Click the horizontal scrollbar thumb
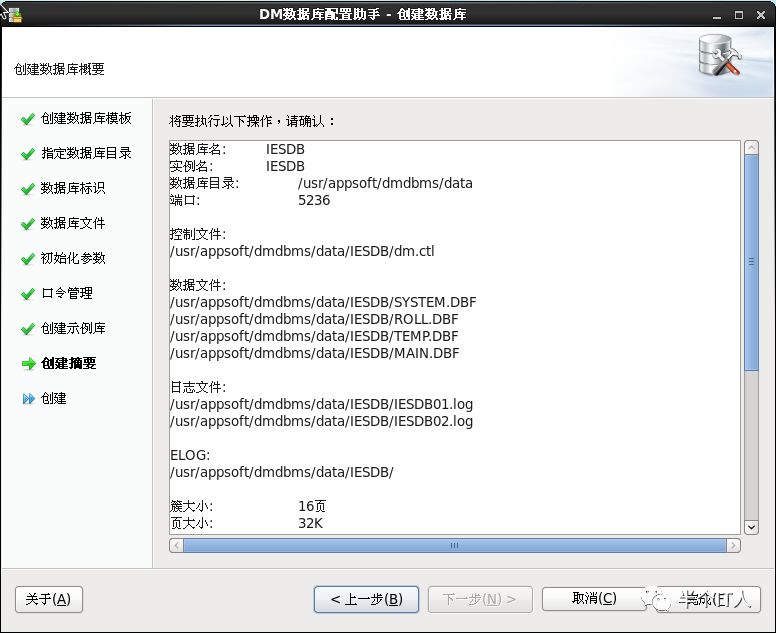Viewport: 776px width, 633px height. tap(455, 545)
